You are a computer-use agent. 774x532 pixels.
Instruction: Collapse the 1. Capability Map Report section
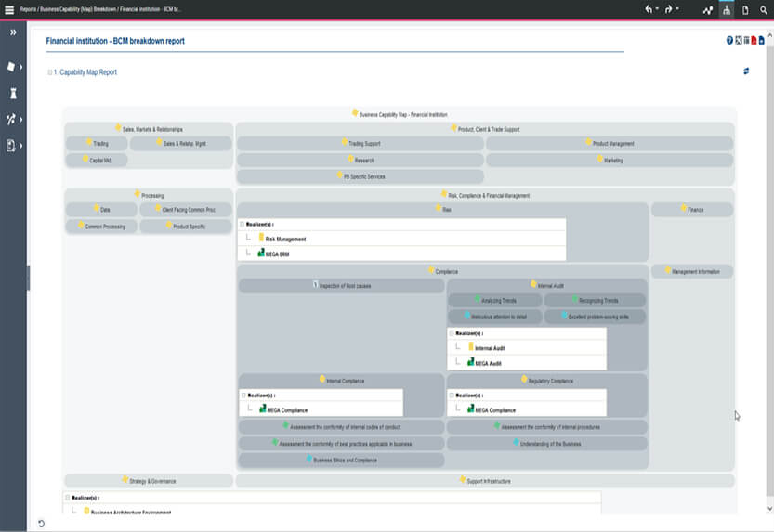49,72
